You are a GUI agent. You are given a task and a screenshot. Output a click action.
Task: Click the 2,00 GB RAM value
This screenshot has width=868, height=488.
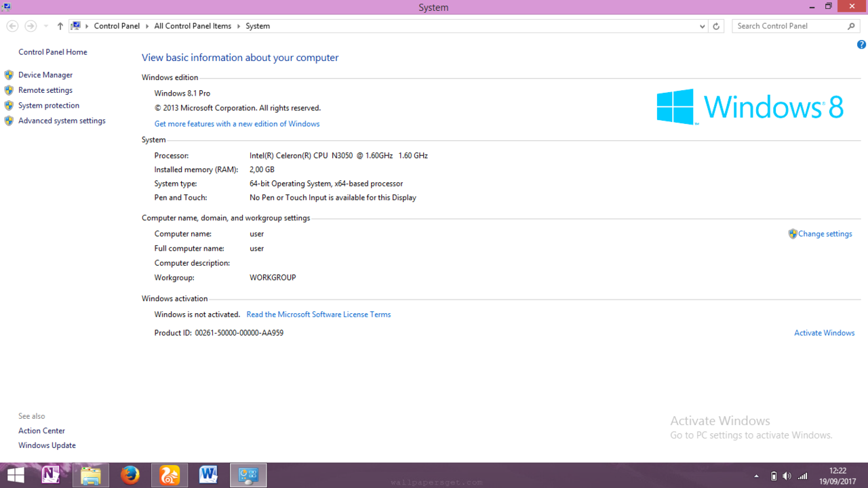click(x=262, y=170)
